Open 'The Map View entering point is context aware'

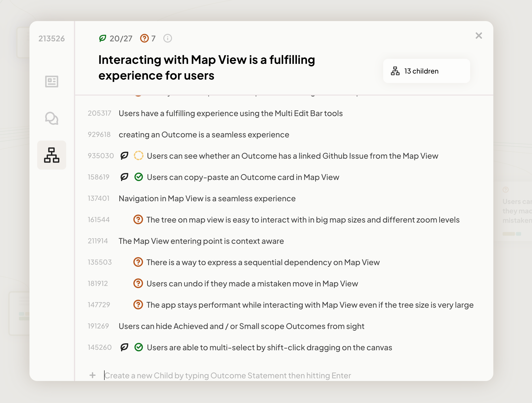click(201, 241)
